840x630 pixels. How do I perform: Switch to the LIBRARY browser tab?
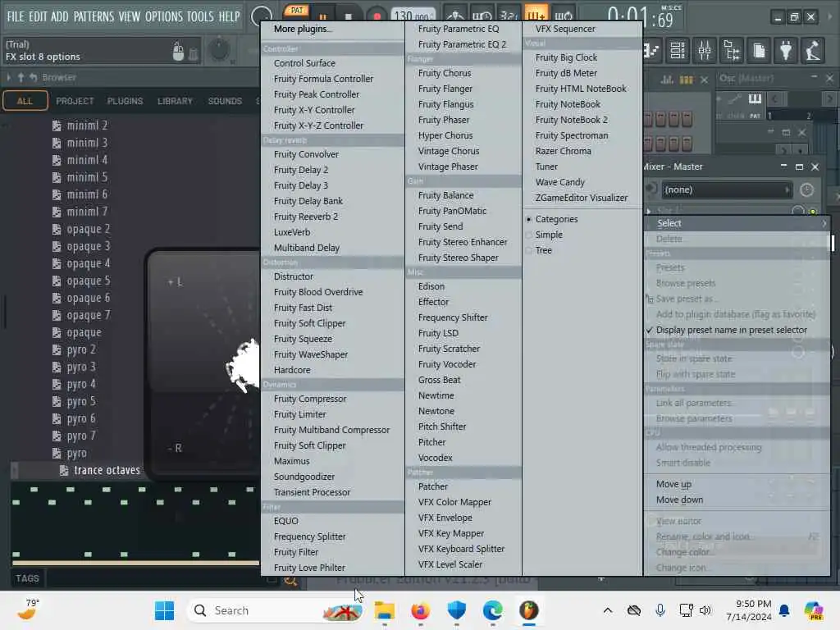point(175,101)
